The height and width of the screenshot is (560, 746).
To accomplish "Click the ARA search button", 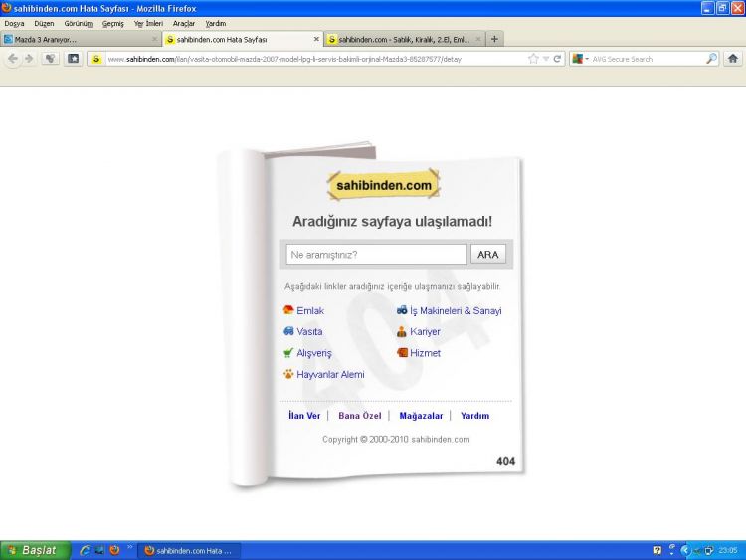I will click(x=488, y=254).
